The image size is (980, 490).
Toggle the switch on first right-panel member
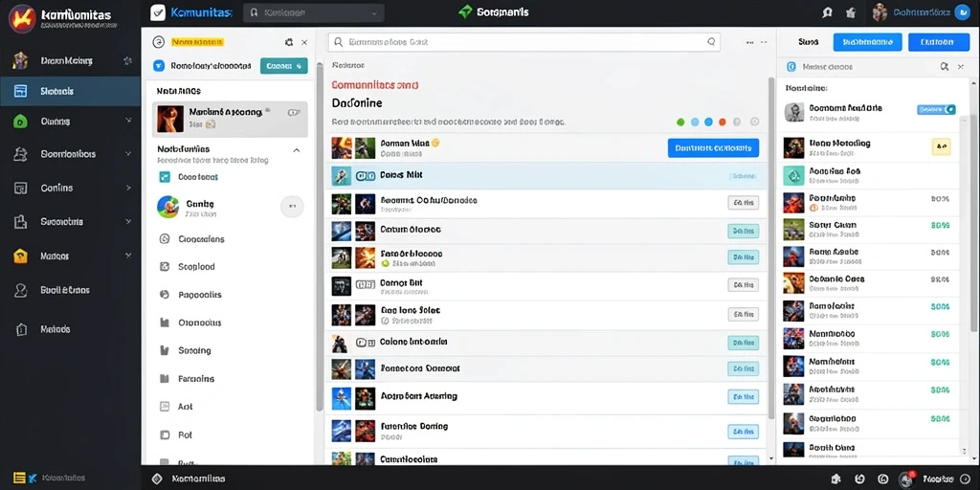(x=936, y=109)
